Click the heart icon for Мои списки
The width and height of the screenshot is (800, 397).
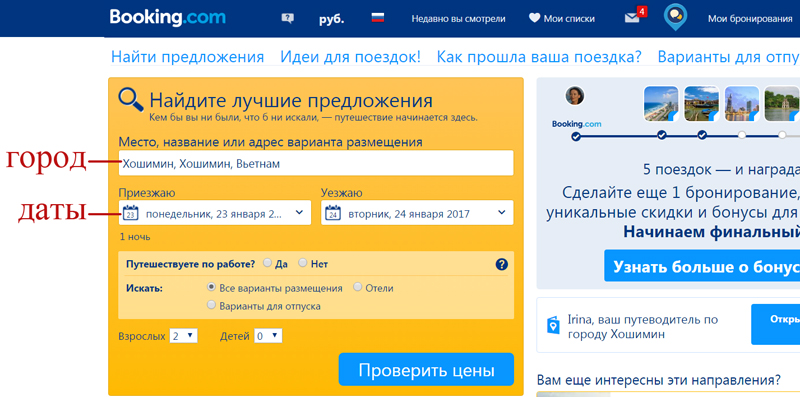click(534, 19)
